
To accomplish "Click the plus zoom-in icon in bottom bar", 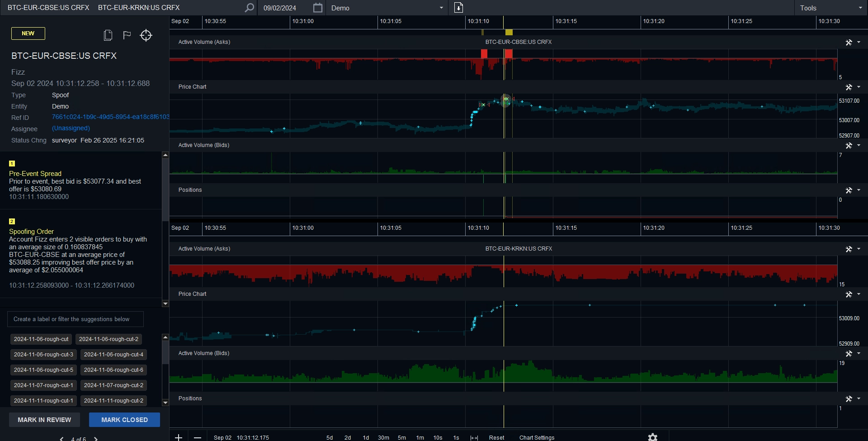I will [179, 437].
